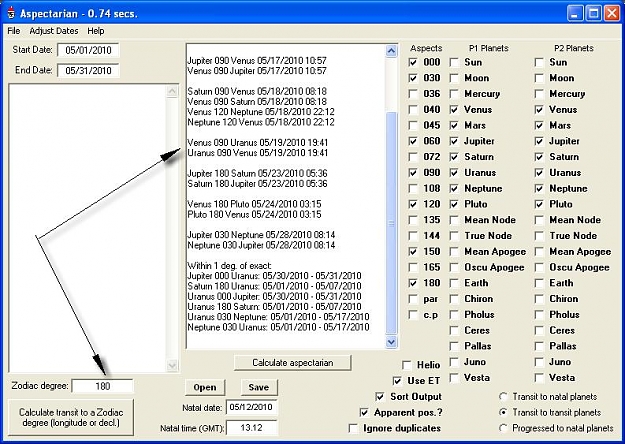This screenshot has height=444, width=625.
Task: Enable the 072 aspect checkbox
Action: coord(413,157)
